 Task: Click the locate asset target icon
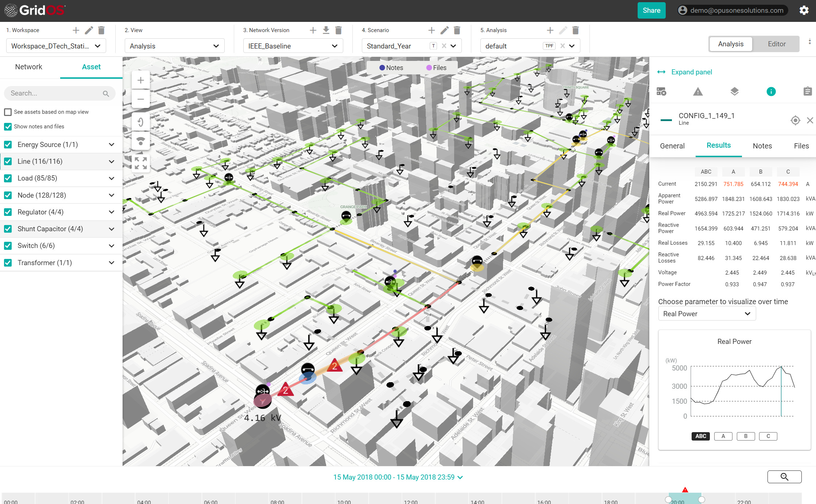(x=795, y=120)
